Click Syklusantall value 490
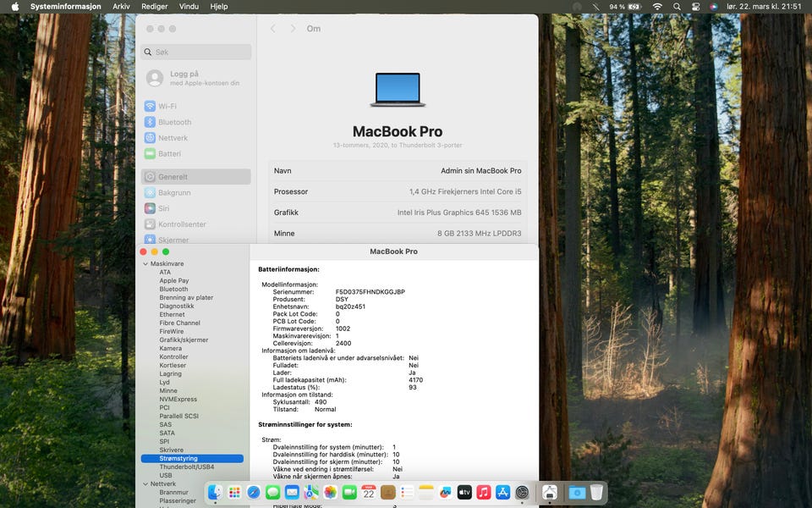The width and height of the screenshot is (812, 508). tap(321, 402)
